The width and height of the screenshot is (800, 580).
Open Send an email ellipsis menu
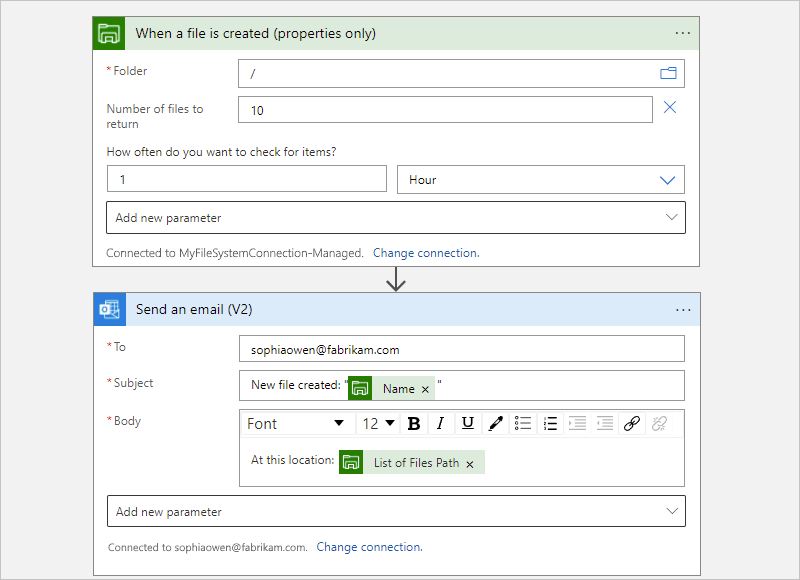point(683,310)
